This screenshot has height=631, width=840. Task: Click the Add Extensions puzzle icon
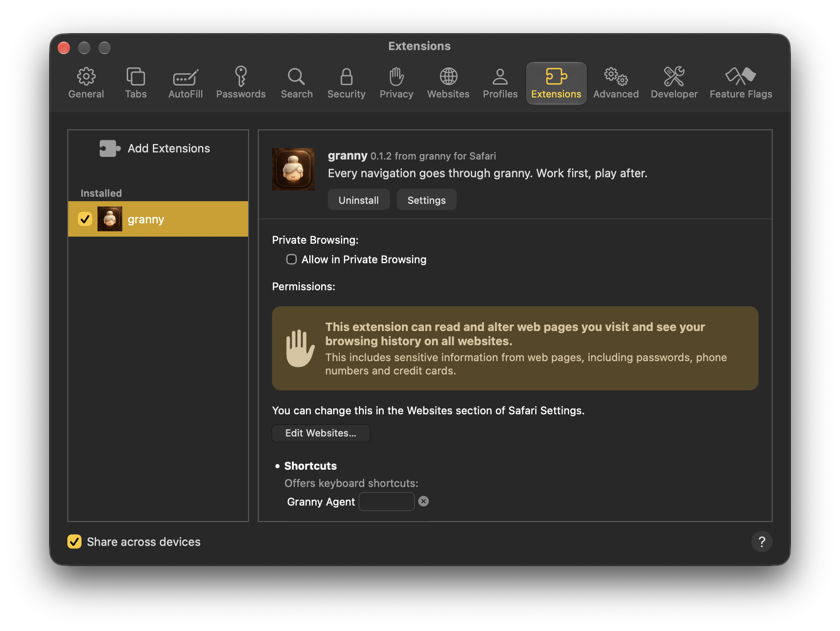(110, 148)
